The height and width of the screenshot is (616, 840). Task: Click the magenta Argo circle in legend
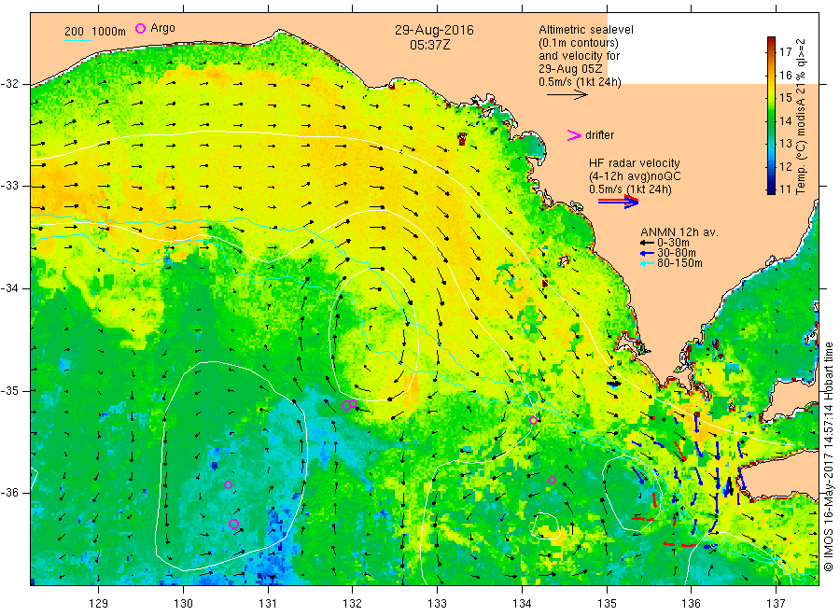[x=140, y=28]
